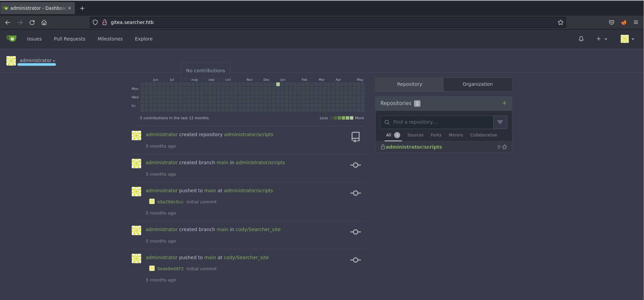Open user avatar menu in navbar

click(627, 39)
